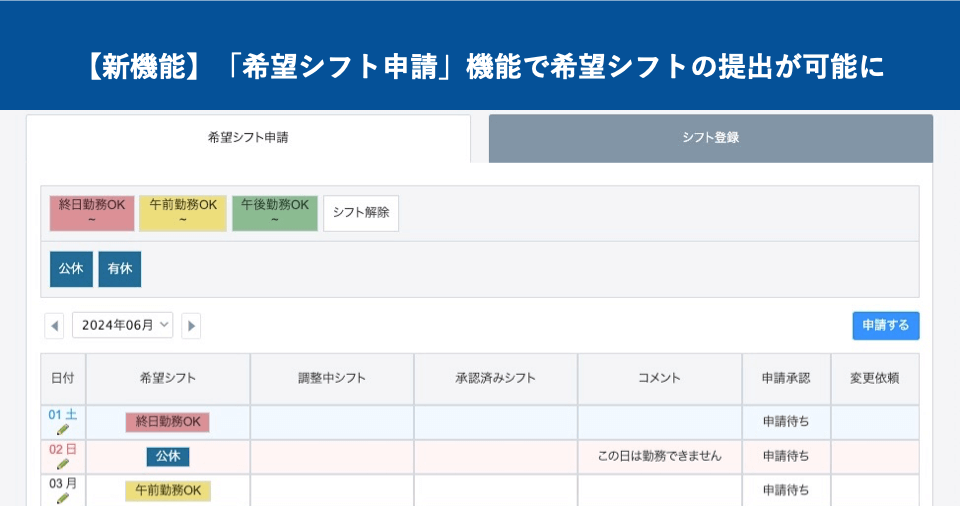The image size is (960, 506).
Task: Click the シフト解除 button
Action: pyautogui.click(x=361, y=213)
